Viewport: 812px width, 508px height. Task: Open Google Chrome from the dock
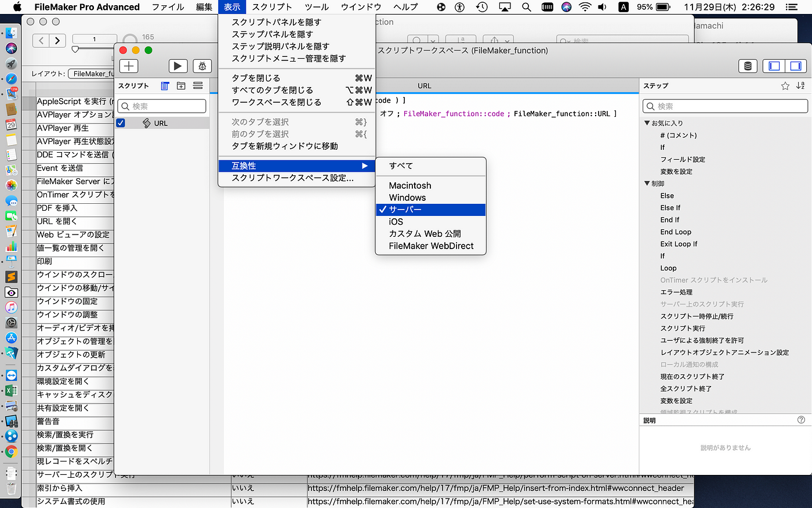coord(11,451)
